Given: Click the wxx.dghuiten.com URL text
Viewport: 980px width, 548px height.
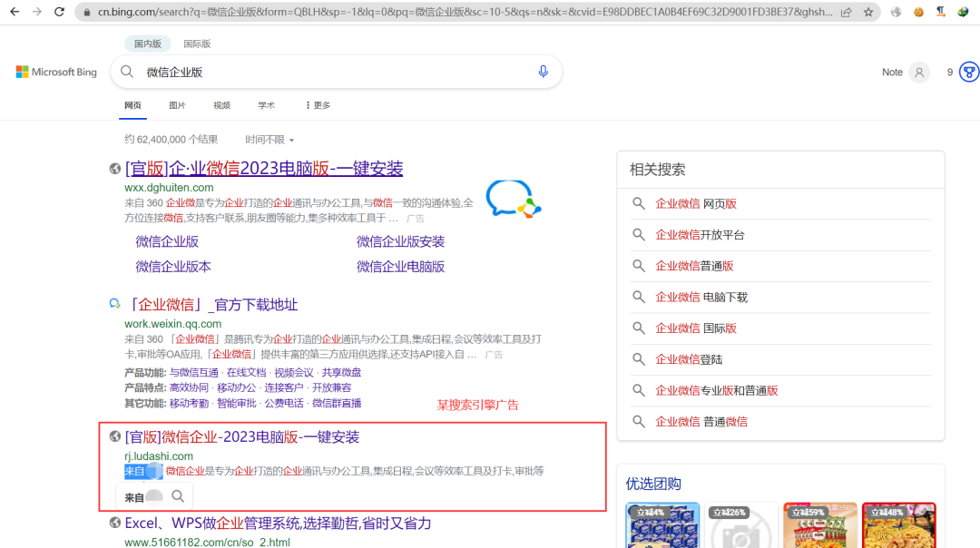Looking at the screenshot, I should [169, 188].
